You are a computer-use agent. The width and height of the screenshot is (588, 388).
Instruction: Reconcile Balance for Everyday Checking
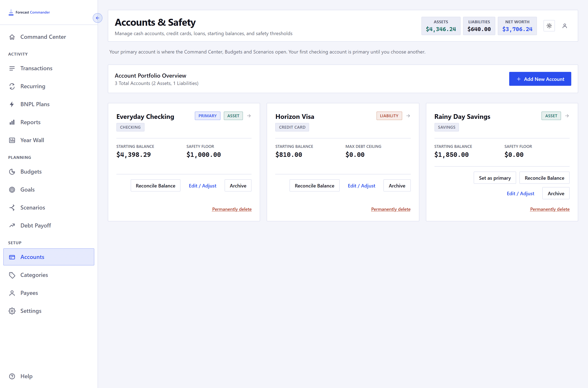coord(155,186)
